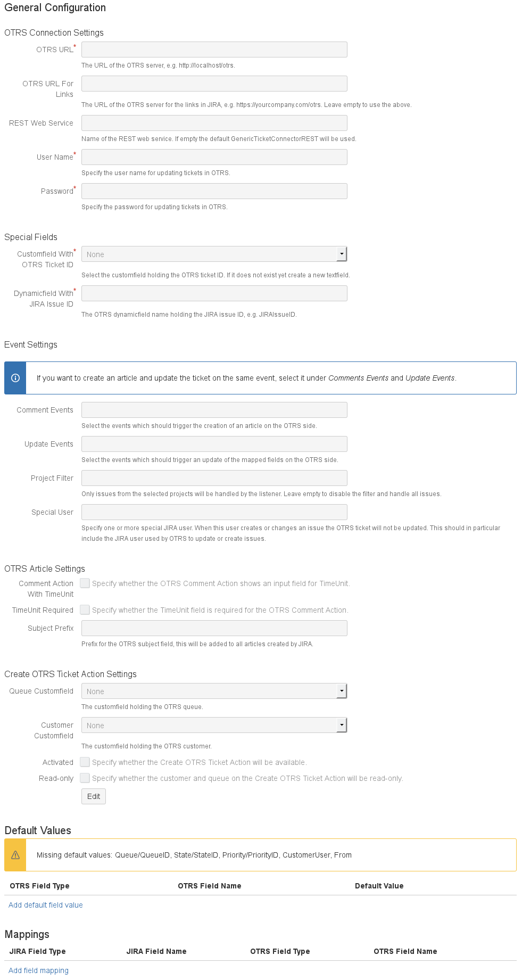522x980 pixels.
Task: Focus the Password input field
Action: point(214,192)
